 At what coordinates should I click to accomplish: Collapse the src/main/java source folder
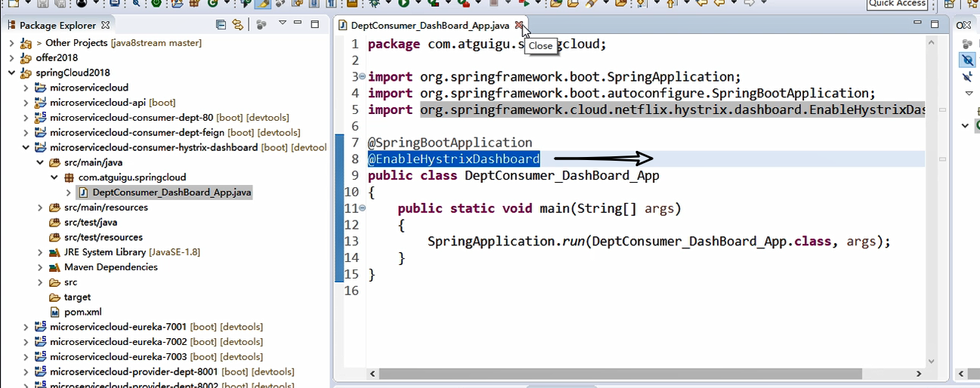point(40,162)
